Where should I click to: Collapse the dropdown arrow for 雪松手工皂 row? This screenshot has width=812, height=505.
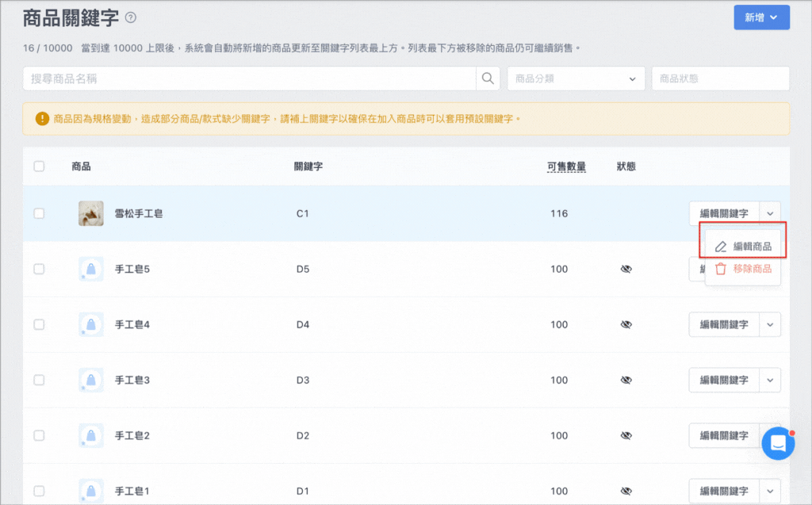(x=770, y=213)
